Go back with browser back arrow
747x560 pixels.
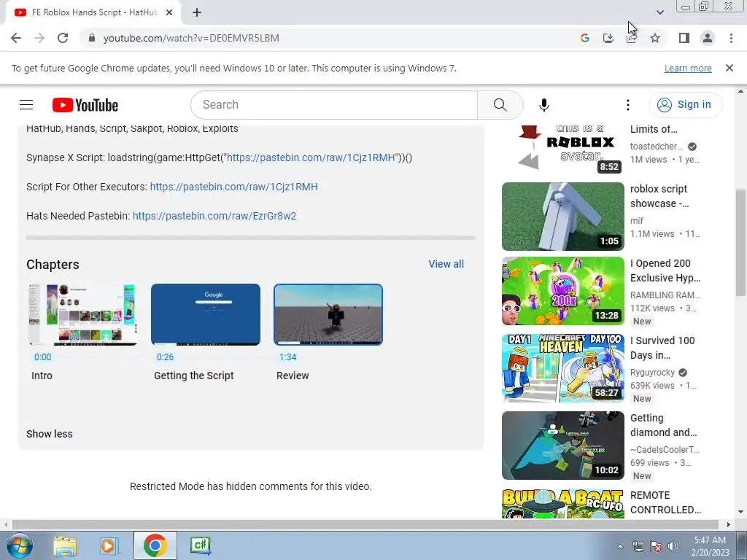click(16, 38)
